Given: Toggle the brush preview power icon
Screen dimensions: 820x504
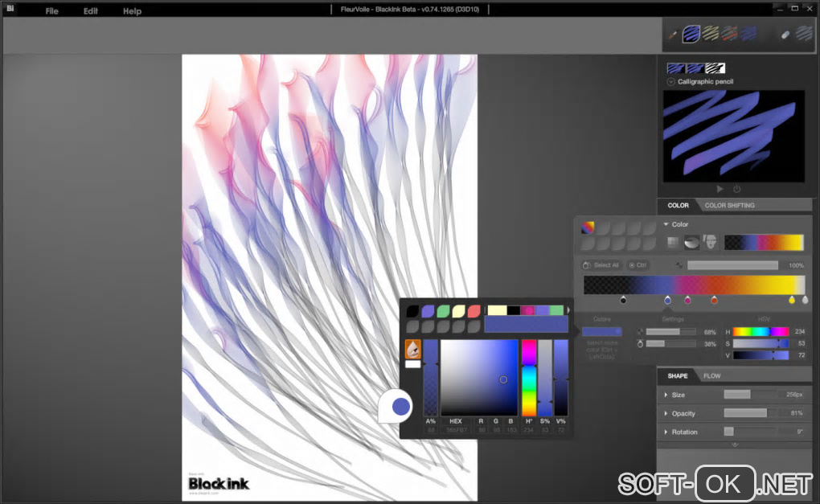Looking at the screenshot, I should point(737,189).
